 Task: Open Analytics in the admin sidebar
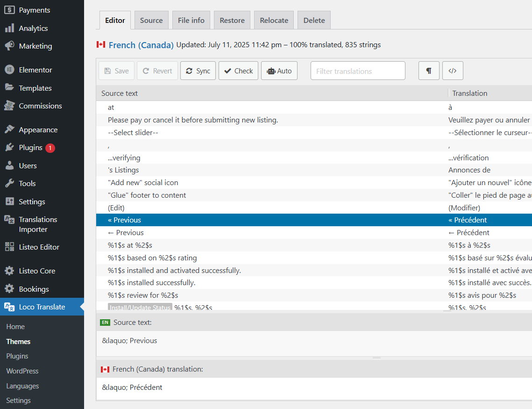[33, 29]
